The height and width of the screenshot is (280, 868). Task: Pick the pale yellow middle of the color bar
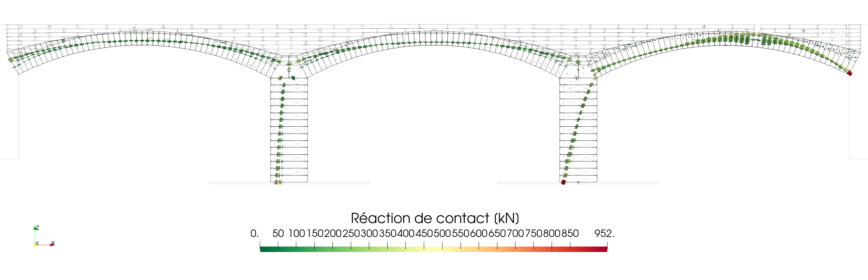[x=433, y=249]
